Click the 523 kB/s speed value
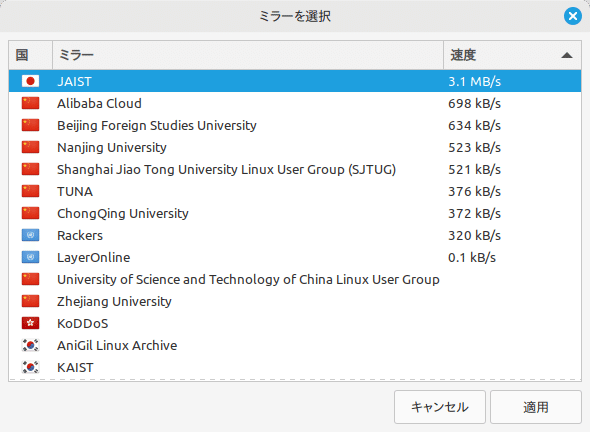 474,147
